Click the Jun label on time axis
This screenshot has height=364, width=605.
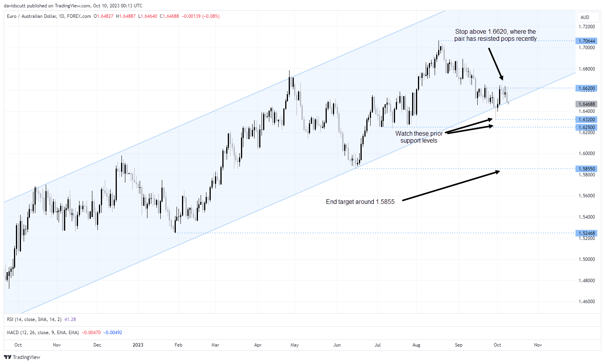pyautogui.click(x=337, y=345)
